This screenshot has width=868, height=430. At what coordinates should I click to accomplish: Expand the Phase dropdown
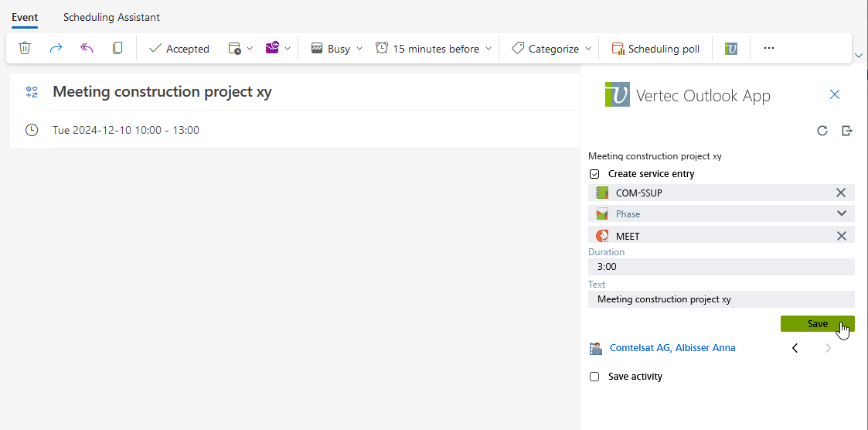coord(841,214)
